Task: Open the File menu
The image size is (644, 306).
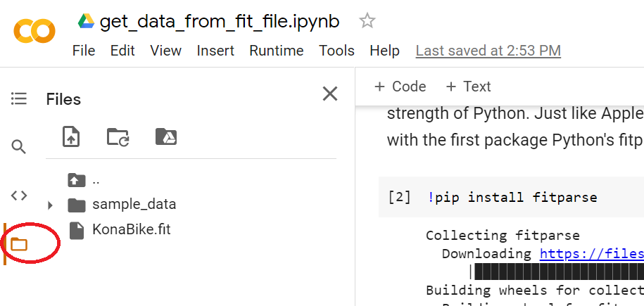Action: tap(84, 51)
